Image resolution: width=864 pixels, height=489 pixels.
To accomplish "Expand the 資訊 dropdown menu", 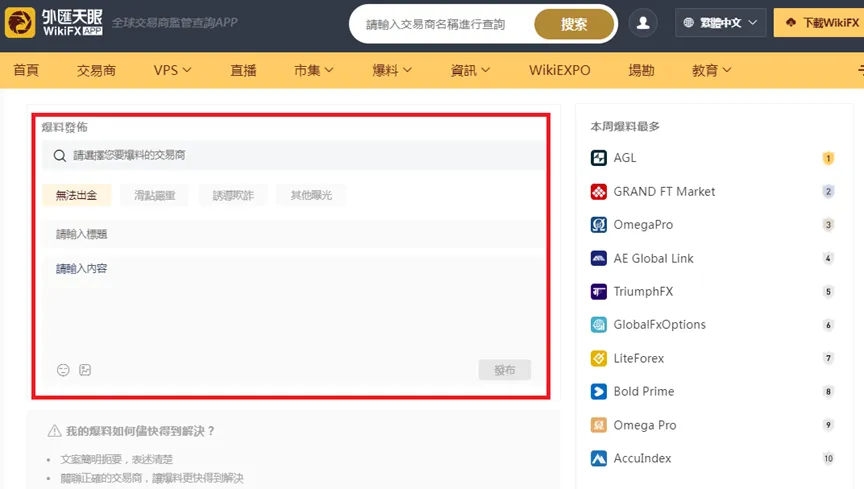I will 470,71.
